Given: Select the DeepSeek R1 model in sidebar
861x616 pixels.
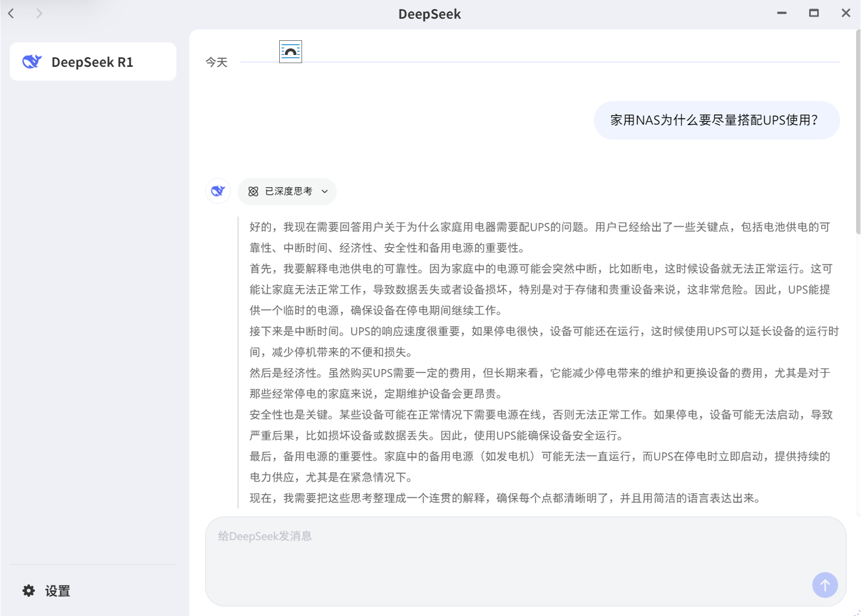Looking at the screenshot, I should (x=93, y=61).
